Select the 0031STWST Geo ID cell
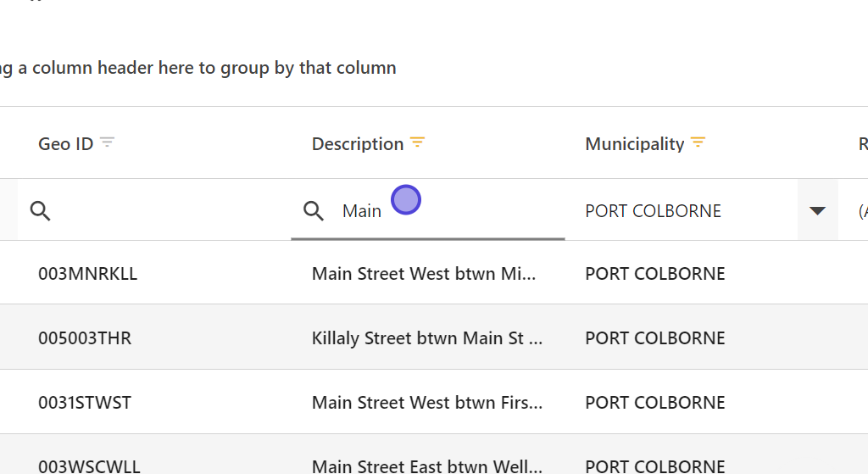Image resolution: width=868 pixels, height=474 pixels. click(85, 403)
